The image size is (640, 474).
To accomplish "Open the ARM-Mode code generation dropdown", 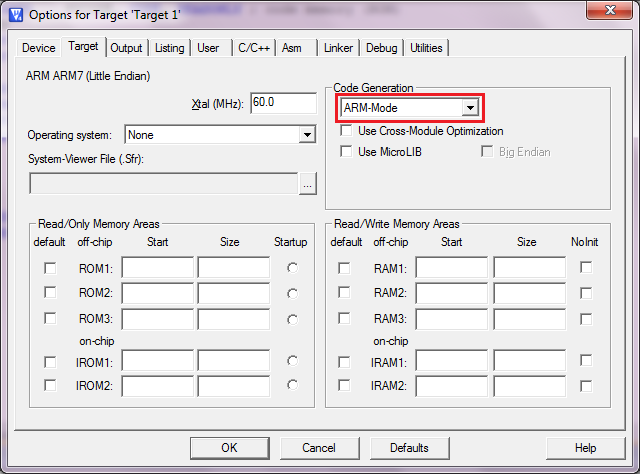I will pyautogui.click(x=469, y=107).
